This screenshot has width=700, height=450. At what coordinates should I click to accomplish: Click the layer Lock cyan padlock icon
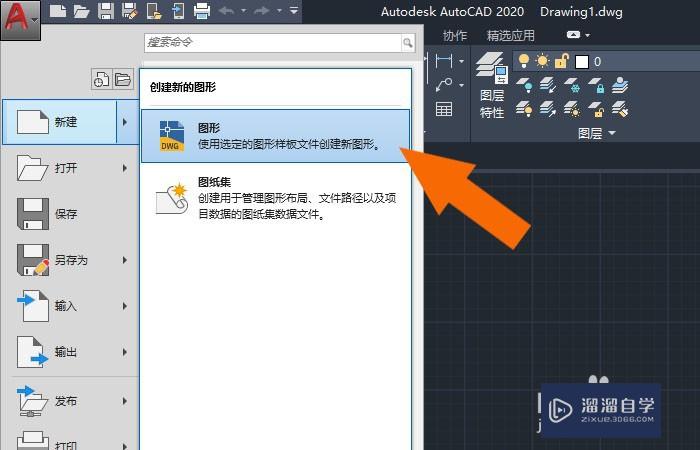point(596,84)
